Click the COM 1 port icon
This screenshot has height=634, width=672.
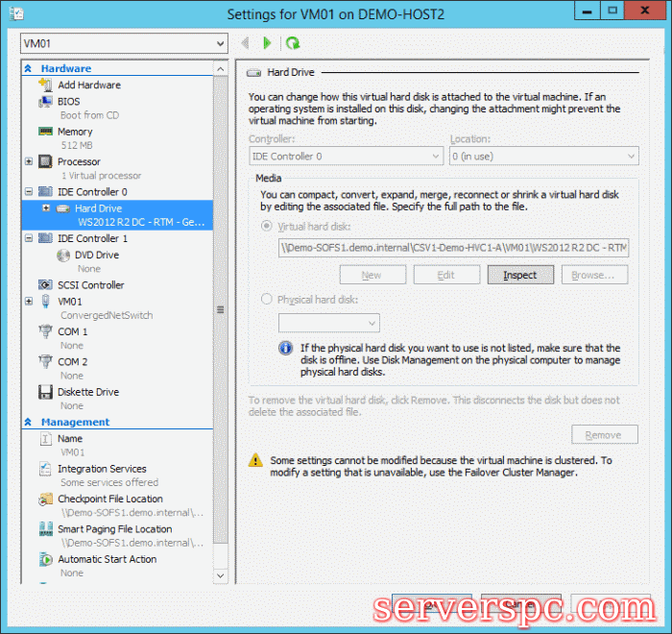(x=45, y=332)
